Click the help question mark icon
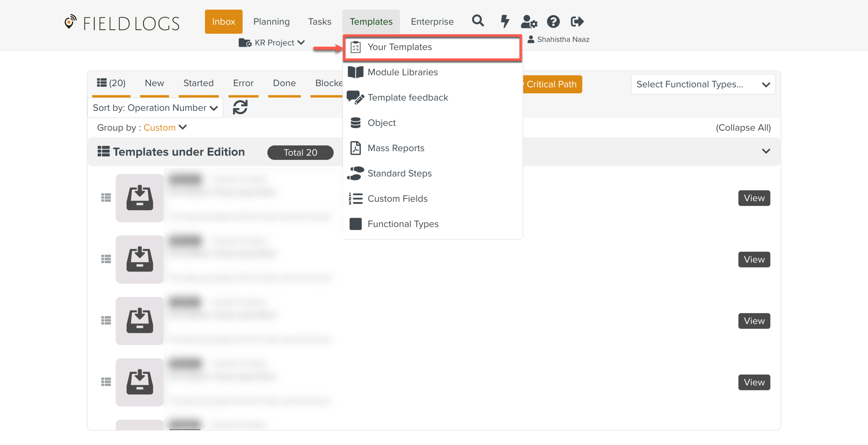Viewport: 868px width, 445px height. point(553,22)
